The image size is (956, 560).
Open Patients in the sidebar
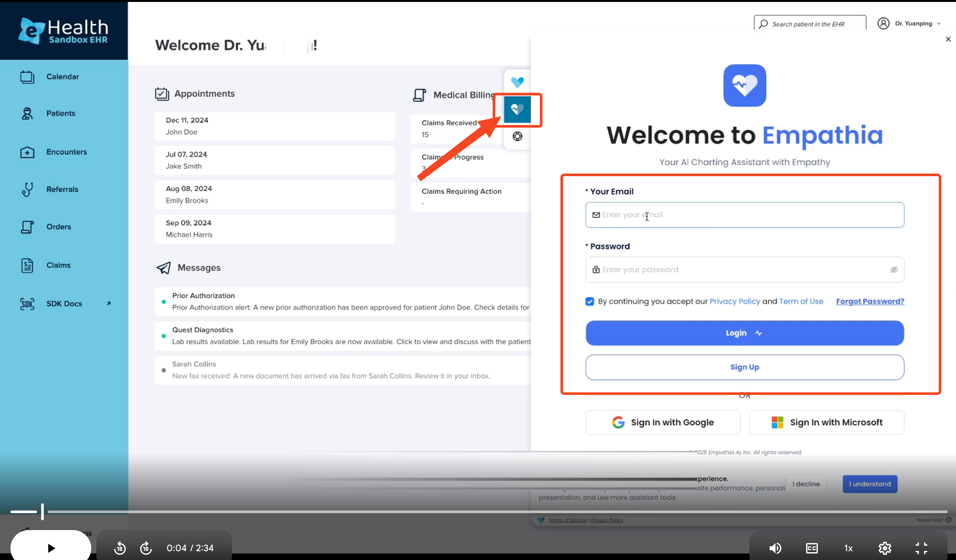click(x=61, y=113)
